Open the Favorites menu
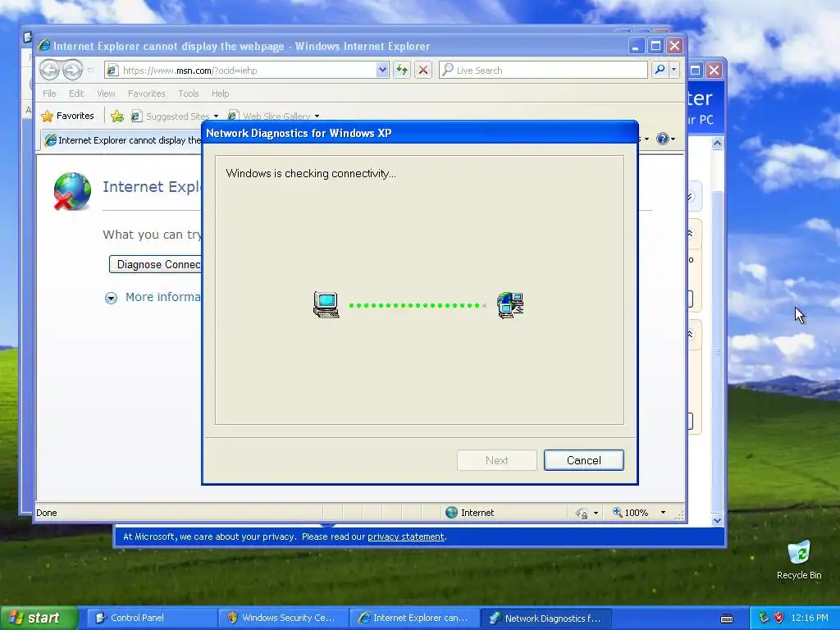Image resolution: width=840 pixels, height=630 pixels. pos(146,94)
